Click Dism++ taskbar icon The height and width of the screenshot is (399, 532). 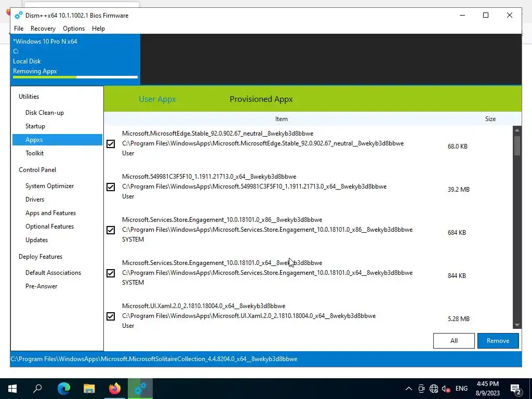(x=140, y=389)
